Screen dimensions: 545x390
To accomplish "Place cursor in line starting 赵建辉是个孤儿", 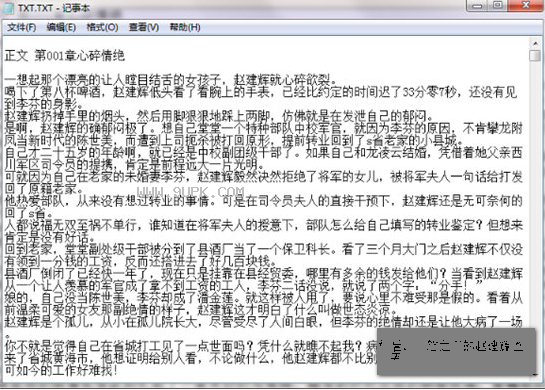I will 263,322.
